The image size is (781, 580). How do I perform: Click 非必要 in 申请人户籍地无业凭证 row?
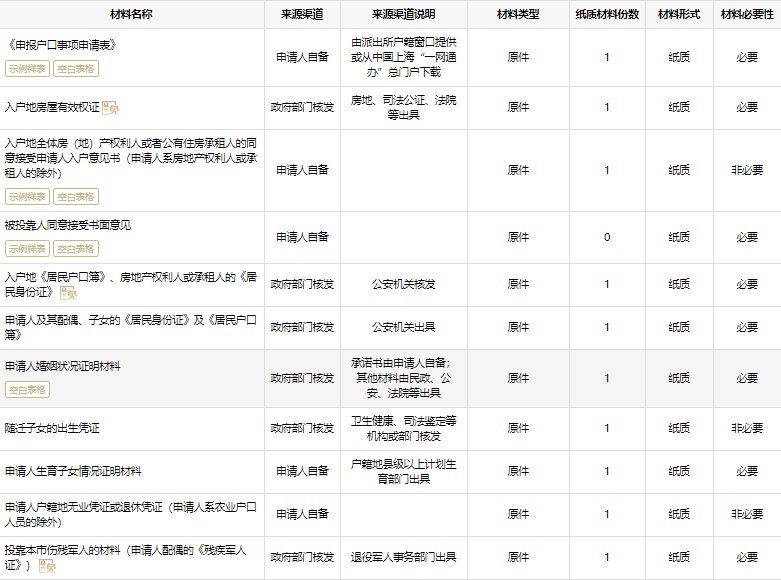click(x=747, y=514)
